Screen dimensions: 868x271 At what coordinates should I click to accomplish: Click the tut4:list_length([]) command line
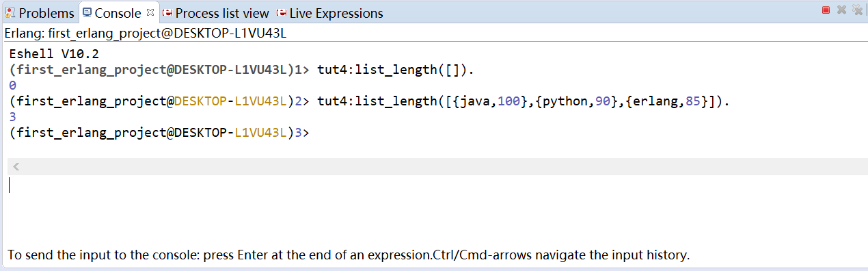click(396, 70)
